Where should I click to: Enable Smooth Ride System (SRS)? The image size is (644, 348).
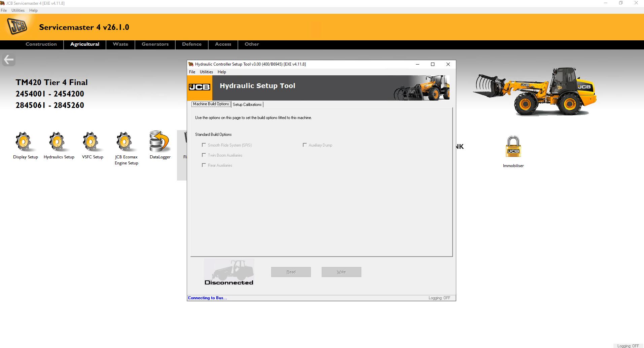(x=204, y=145)
